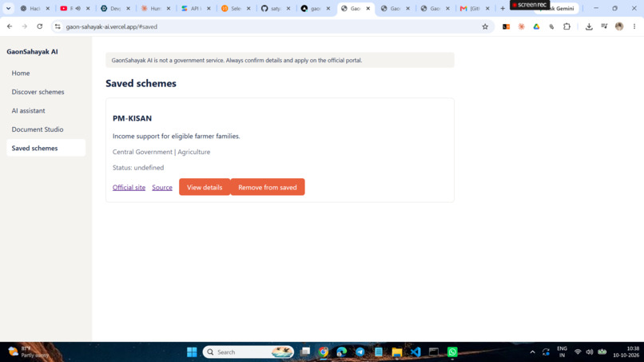Mute the YouTube tab audio icon
This screenshot has height=362, width=644.
(x=78, y=8)
